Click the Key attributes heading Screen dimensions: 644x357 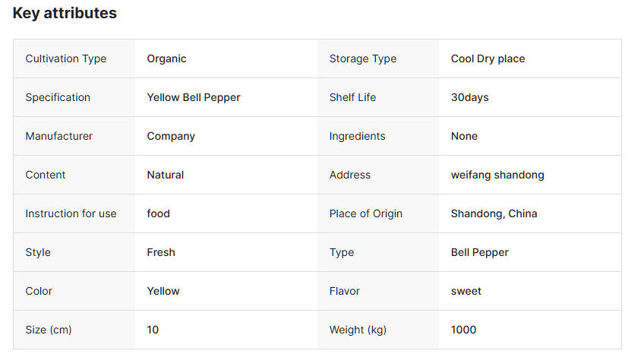(65, 13)
